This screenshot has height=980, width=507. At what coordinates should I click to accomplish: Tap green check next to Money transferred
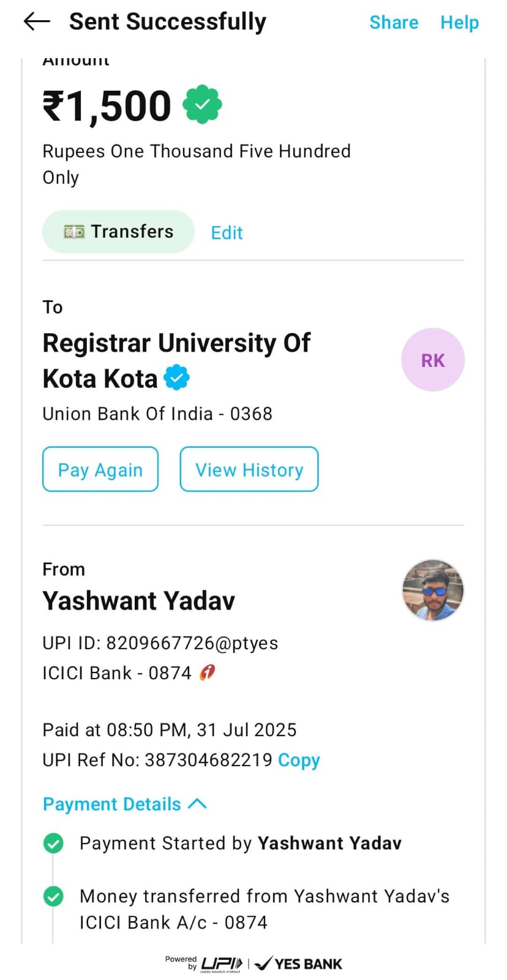[x=53, y=897]
